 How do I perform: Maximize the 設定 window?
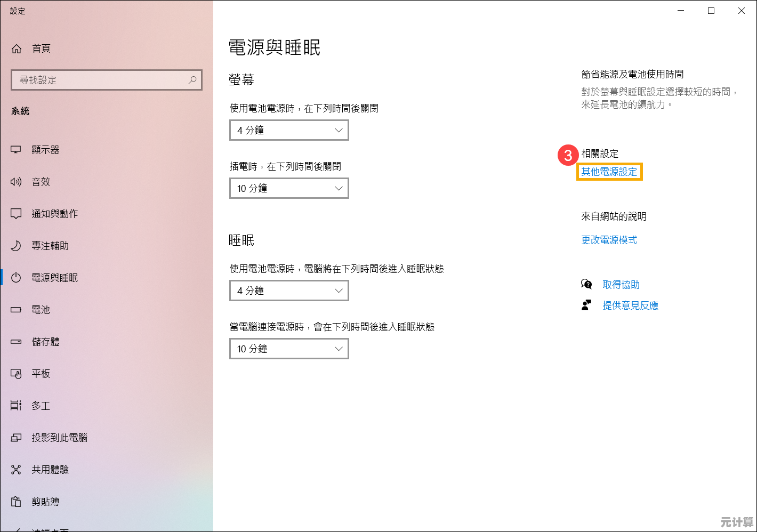tap(711, 11)
